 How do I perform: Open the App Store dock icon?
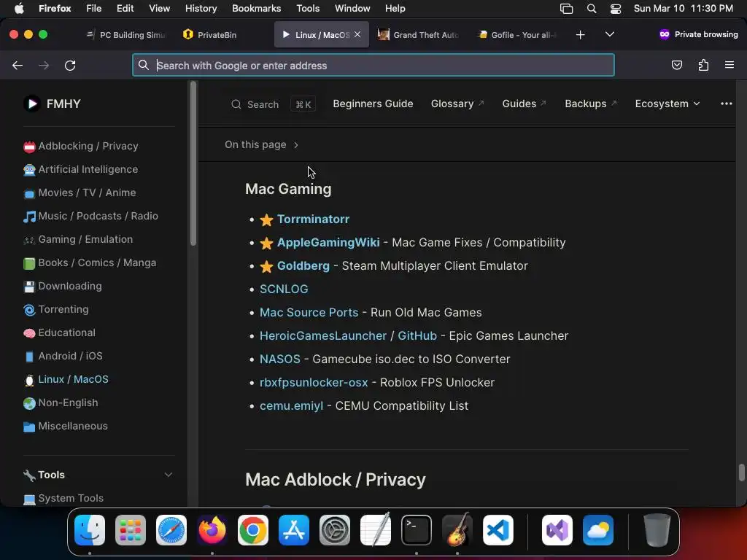[x=294, y=530]
